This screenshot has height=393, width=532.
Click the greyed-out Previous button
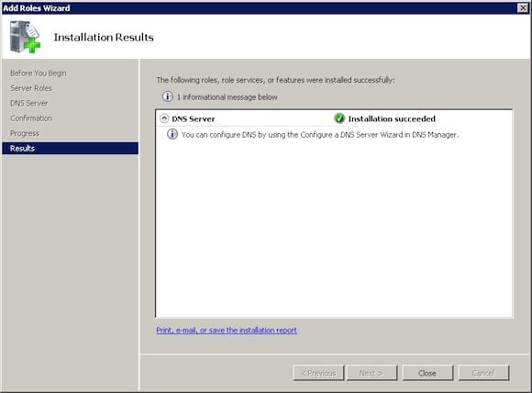pyautogui.click(x=318, y=373)
